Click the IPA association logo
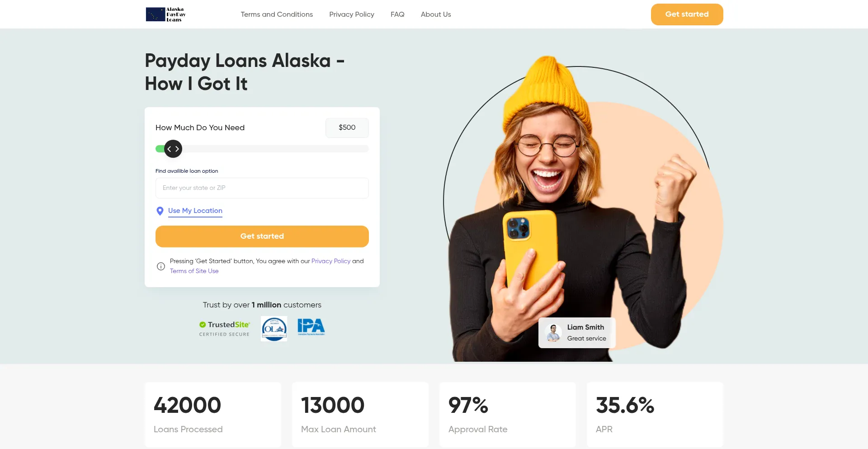868x449 pixels. [311, 327]
